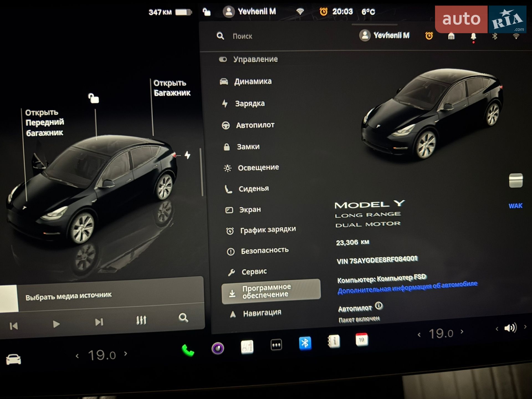Raise passenger temperature with right chevron
This screenshot has height=399, width=532.
462,331
